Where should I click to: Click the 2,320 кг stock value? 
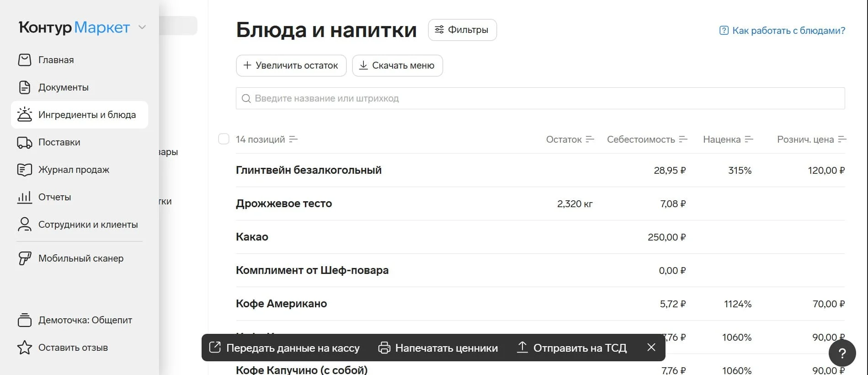(575, 204)
